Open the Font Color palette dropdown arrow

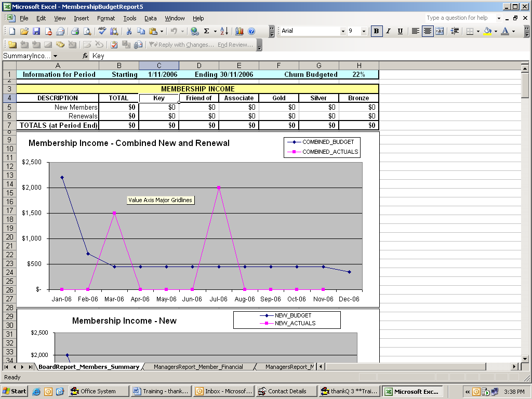tap(513, 31)
